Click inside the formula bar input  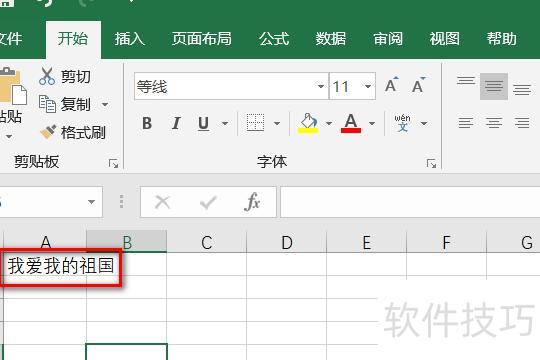(x=410, y=202)
